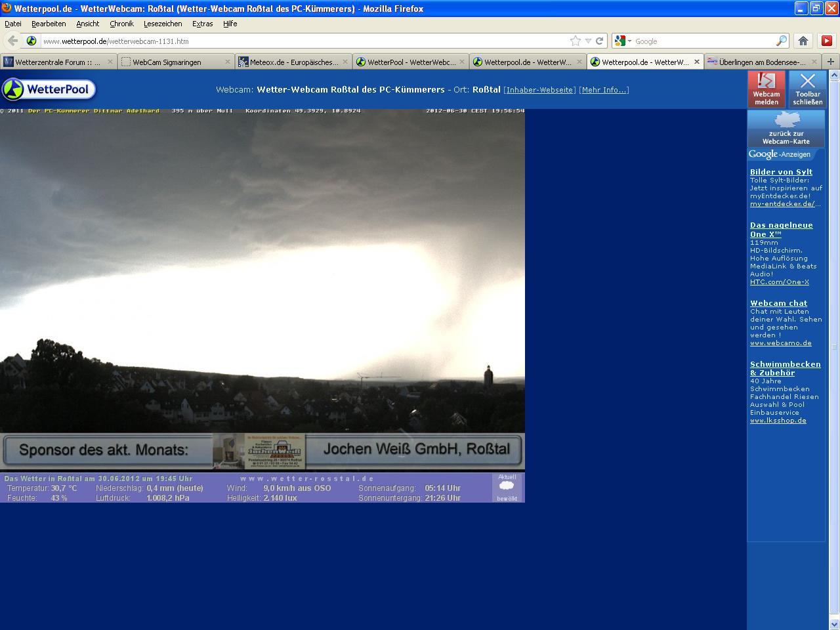Switch to the Wetterzentrale Forum tab

click(59, 62)
